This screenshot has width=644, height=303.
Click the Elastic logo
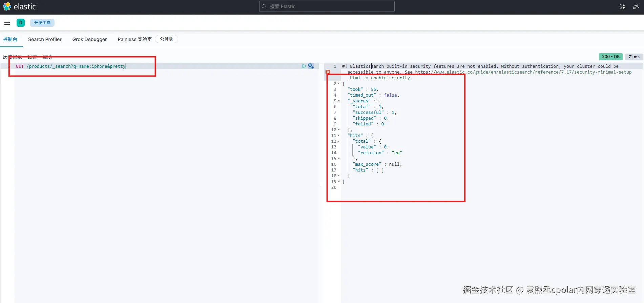[x=19, y=6]
